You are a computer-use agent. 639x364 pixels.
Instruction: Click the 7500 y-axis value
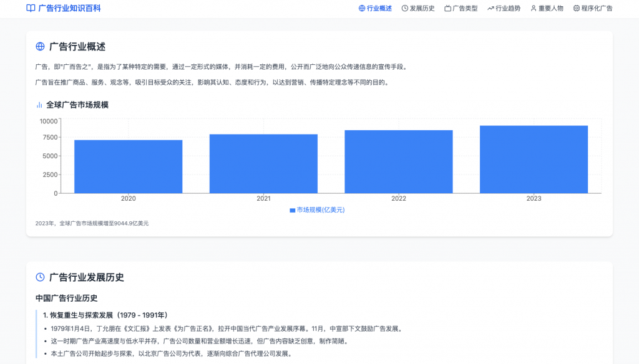[50, 138]
